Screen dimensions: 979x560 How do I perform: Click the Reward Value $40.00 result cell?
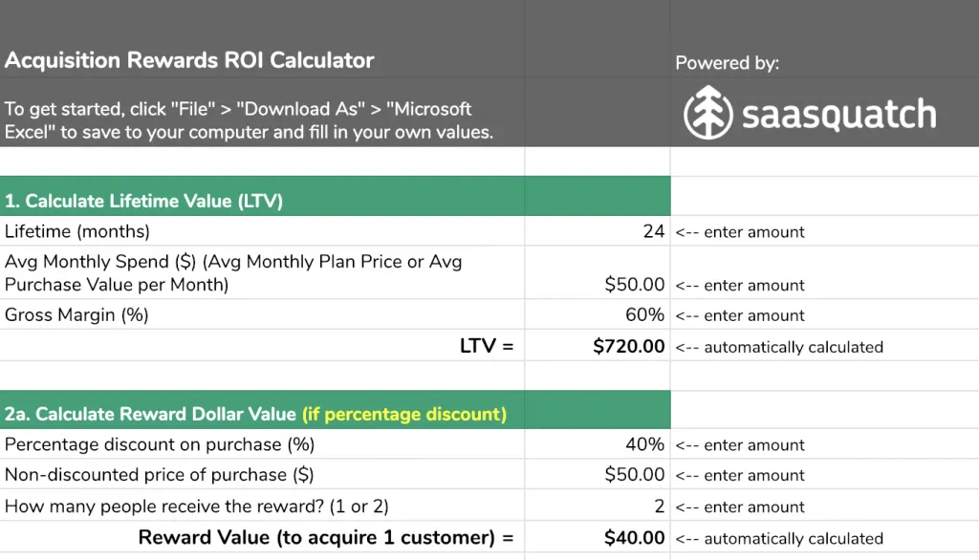click(x=598, y=537)
